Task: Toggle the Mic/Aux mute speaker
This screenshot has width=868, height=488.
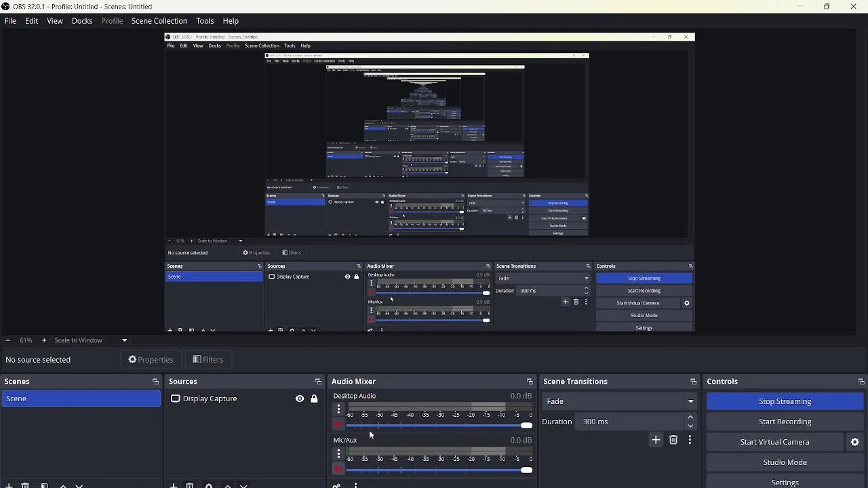Action: pos(338,469)
